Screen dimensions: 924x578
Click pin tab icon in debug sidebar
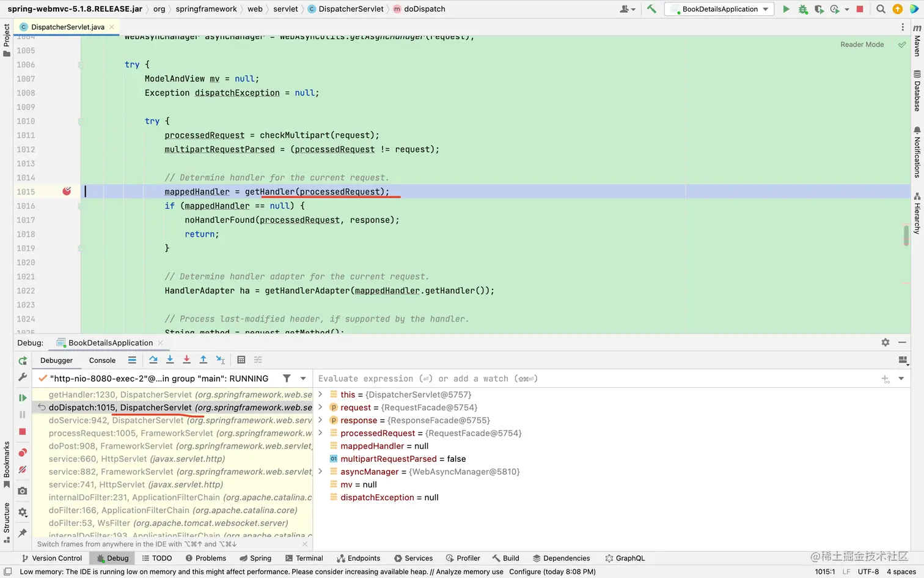point(23,533)
